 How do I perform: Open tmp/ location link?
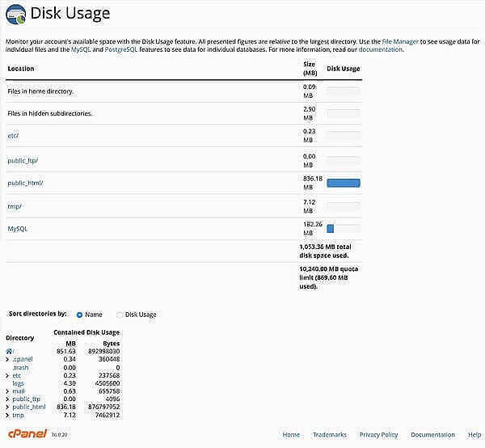click(x=15, y=206)
